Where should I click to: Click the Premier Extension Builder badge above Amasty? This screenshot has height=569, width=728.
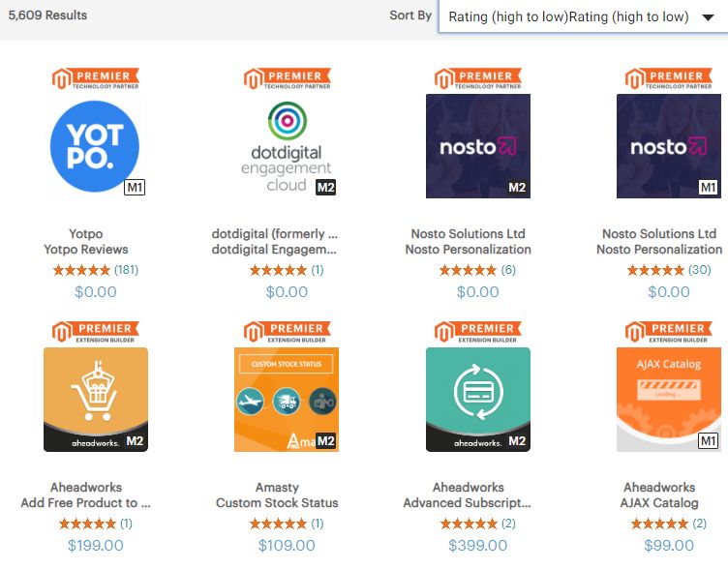(x=287, y=331)
